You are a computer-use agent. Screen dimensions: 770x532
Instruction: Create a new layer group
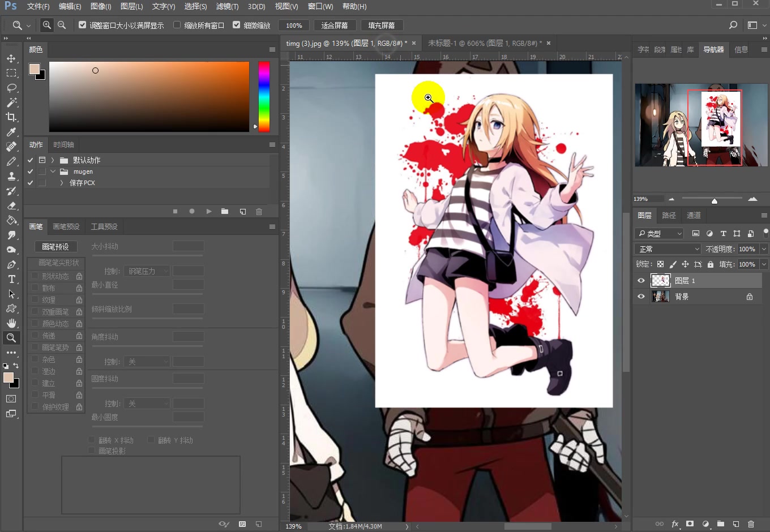(721, 524)
